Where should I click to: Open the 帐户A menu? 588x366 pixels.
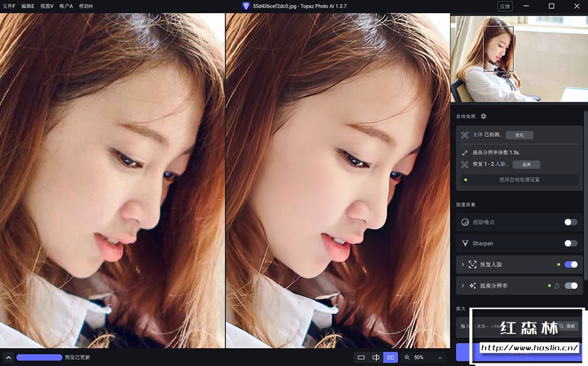[x=66, y=6]
